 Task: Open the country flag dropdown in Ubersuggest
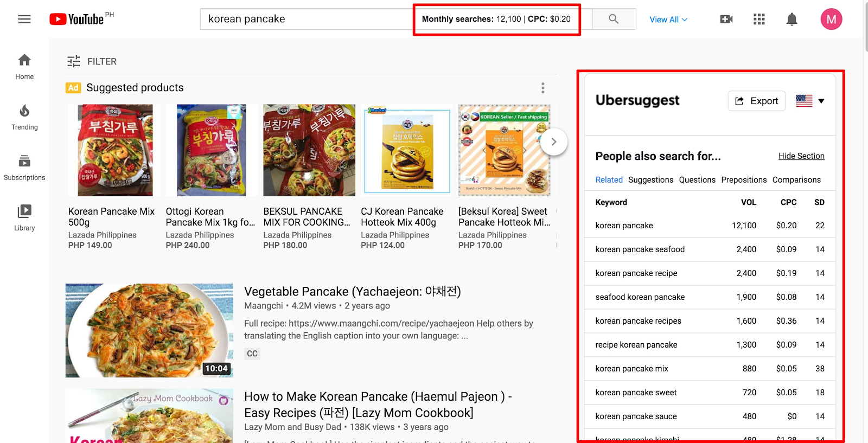pyautogui.click(x=810, y=101)
